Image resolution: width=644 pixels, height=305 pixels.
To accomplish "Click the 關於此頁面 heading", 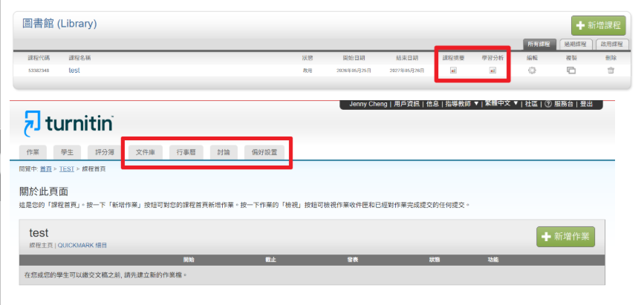I will (x=44, y=191).
